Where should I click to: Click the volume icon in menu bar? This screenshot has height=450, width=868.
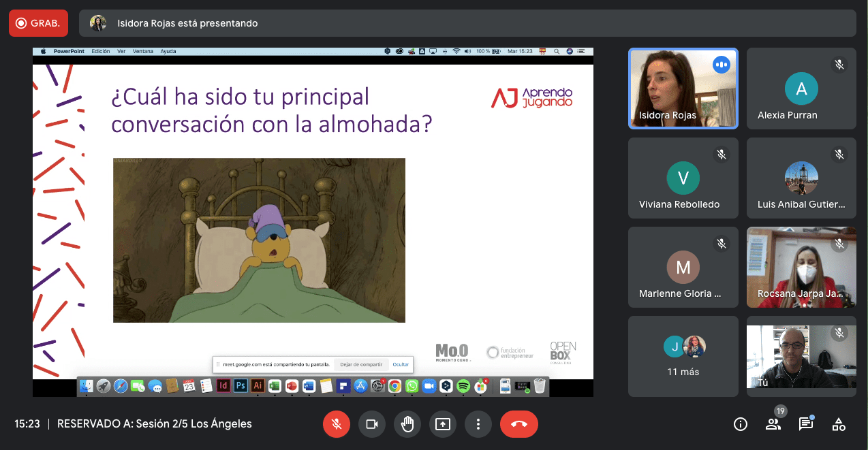point(467,51)
